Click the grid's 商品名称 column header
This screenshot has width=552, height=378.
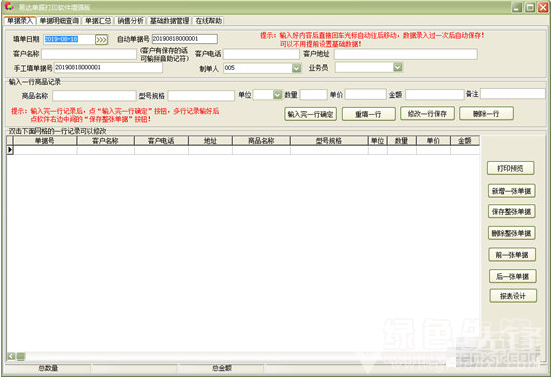click(x=261, y=141)
